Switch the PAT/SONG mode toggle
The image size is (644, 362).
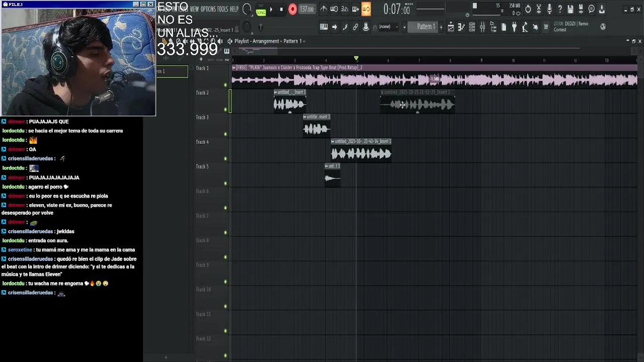[x=261, y=10]
